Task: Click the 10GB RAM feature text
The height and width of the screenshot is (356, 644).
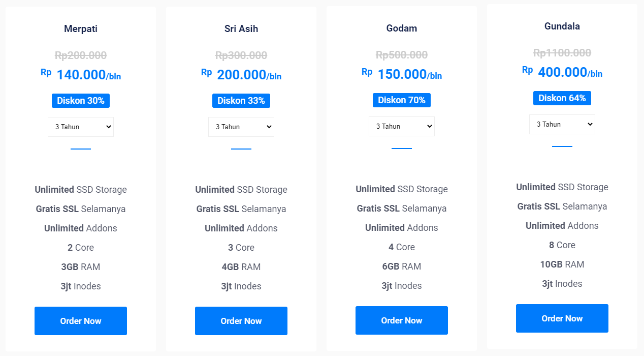Action: tap(562, 264)
